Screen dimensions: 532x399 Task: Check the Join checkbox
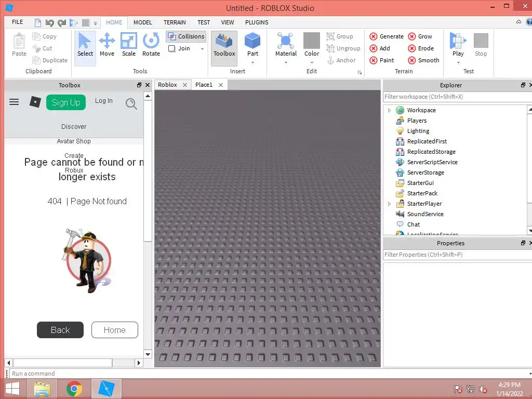click(x=172, y=48)
